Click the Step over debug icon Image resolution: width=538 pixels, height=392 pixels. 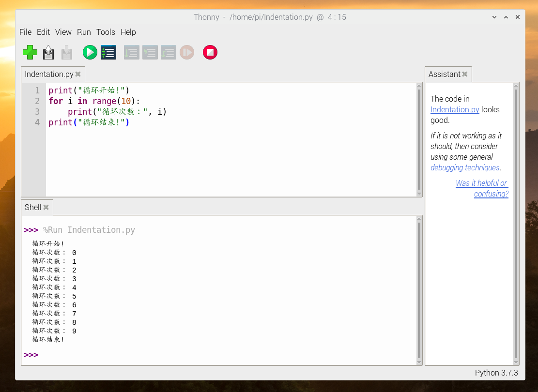click(131, 52)
